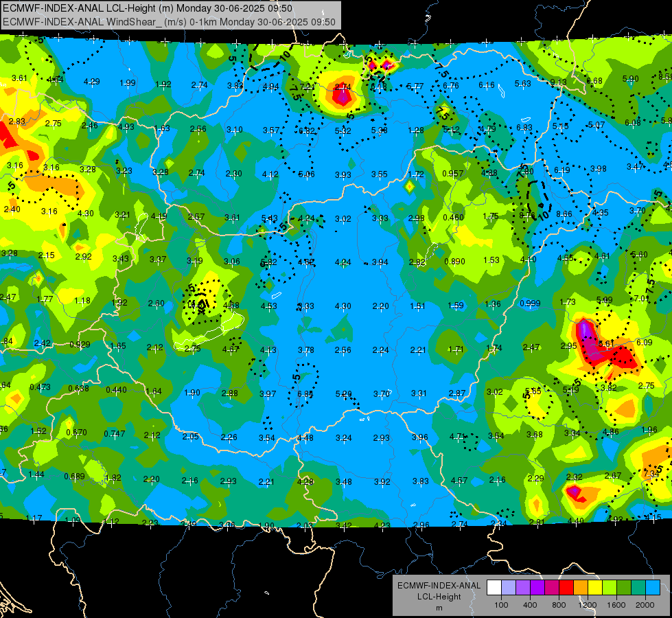Click 'ECMWF-INDEX-ANAL' text in the legend box
Image resolution: width=672 pixels, height=618 pixels.
tap(439, 586)
